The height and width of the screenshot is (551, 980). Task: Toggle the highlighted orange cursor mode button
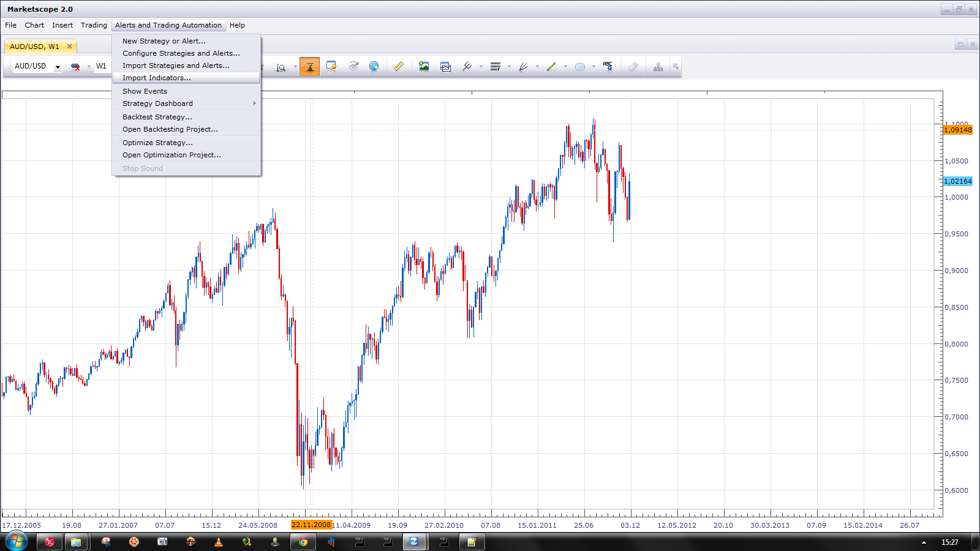[310, 66]
